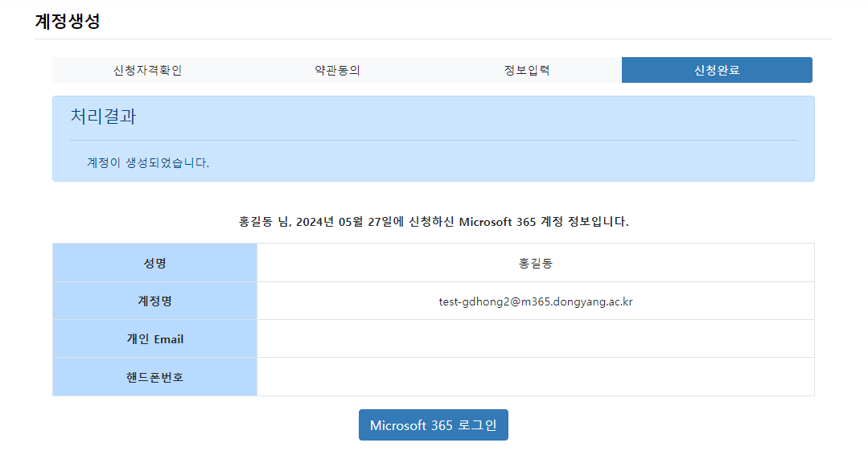Click the Microsoft 365 로그인 button
The image size is (868, 455).
(434, 425)
